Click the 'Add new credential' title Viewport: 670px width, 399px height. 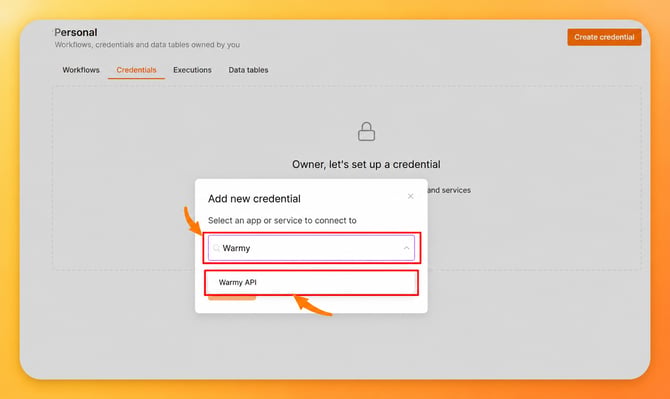tap(254, 199)
